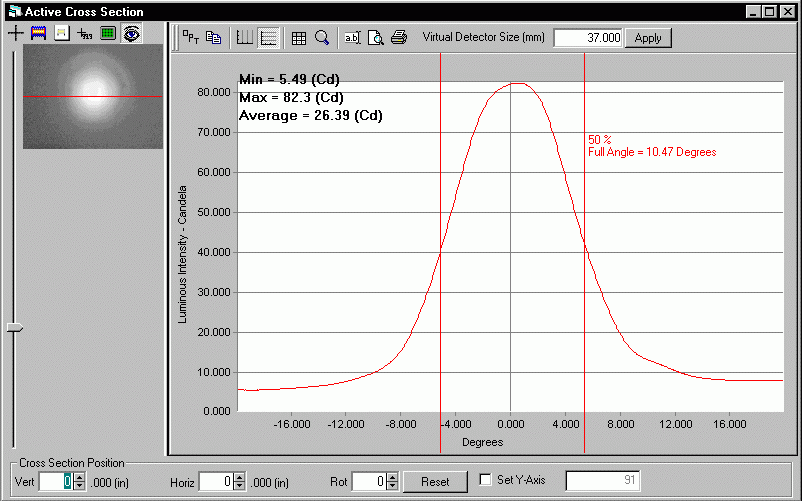Click the Apply button
This screenshot has height=501, width=802.
[x=648, y=38]
